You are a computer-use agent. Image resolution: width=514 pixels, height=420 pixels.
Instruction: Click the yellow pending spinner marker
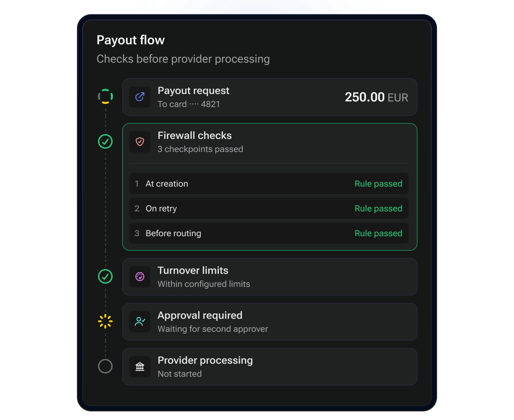click(105, 321)
